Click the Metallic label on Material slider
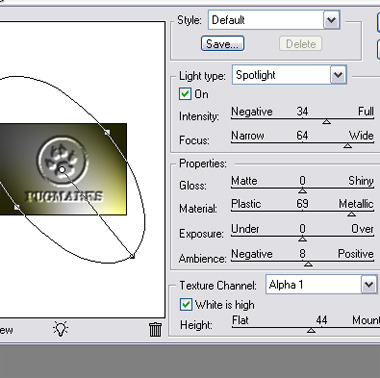 (x=356, y=204)
